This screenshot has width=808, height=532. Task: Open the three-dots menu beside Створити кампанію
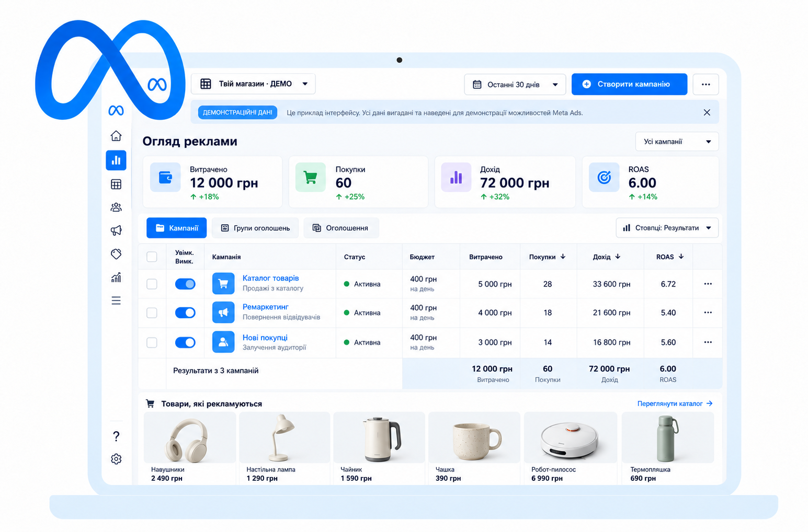pyautogui.click(x=705, y=84)
